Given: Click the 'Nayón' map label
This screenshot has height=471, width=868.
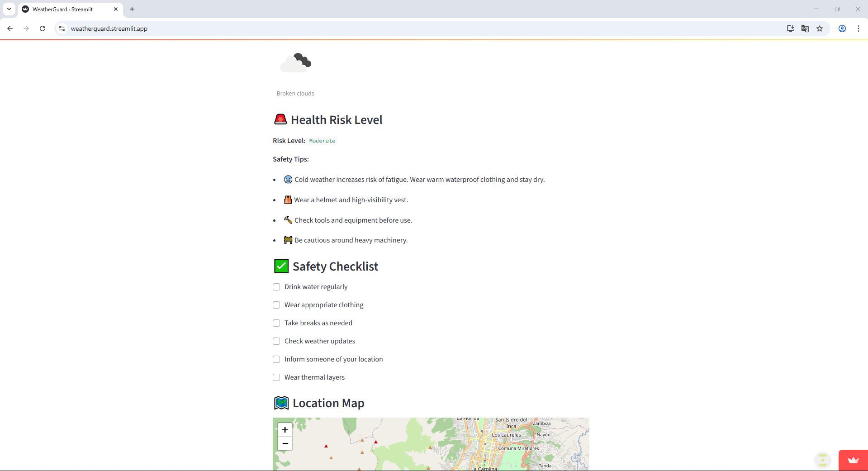Looking at the screenshot, I should 544,435.
